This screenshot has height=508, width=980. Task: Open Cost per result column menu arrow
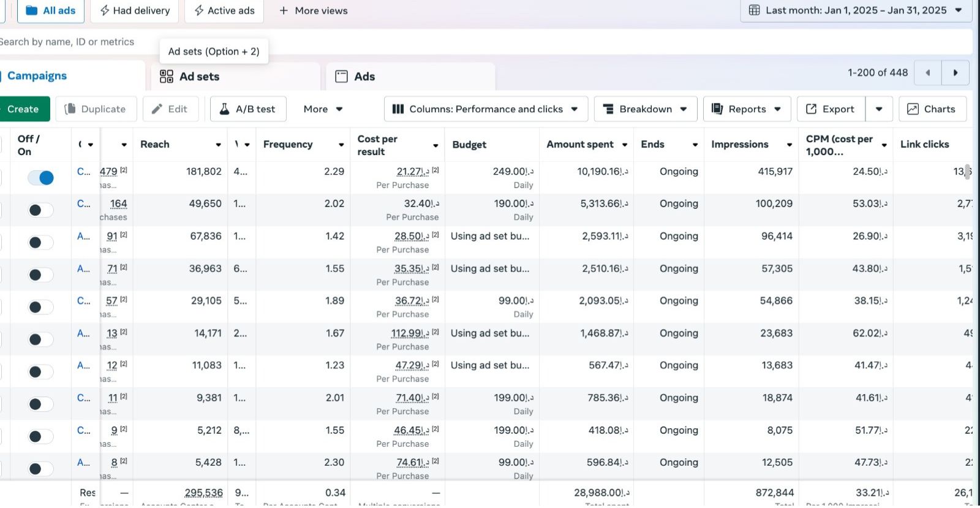click(435, 145)
